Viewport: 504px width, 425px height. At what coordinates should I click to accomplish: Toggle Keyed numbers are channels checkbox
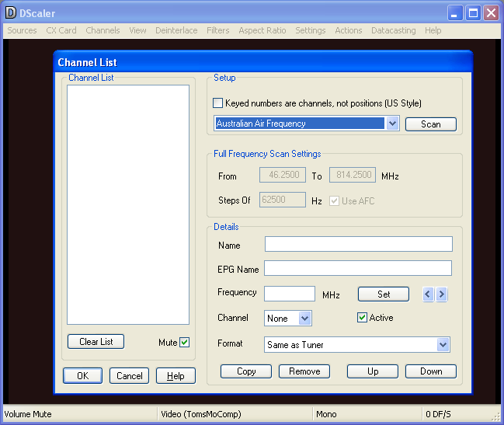pos(217,103)
